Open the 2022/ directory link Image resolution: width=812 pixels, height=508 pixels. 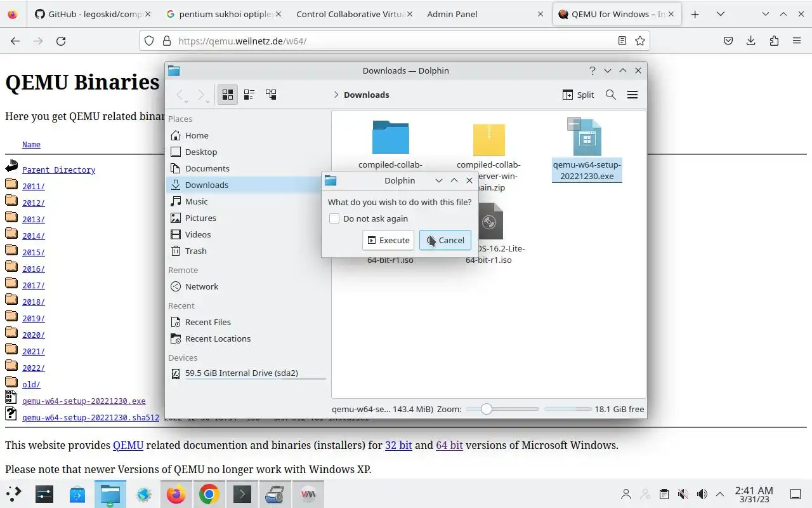(x=33, y=368)
